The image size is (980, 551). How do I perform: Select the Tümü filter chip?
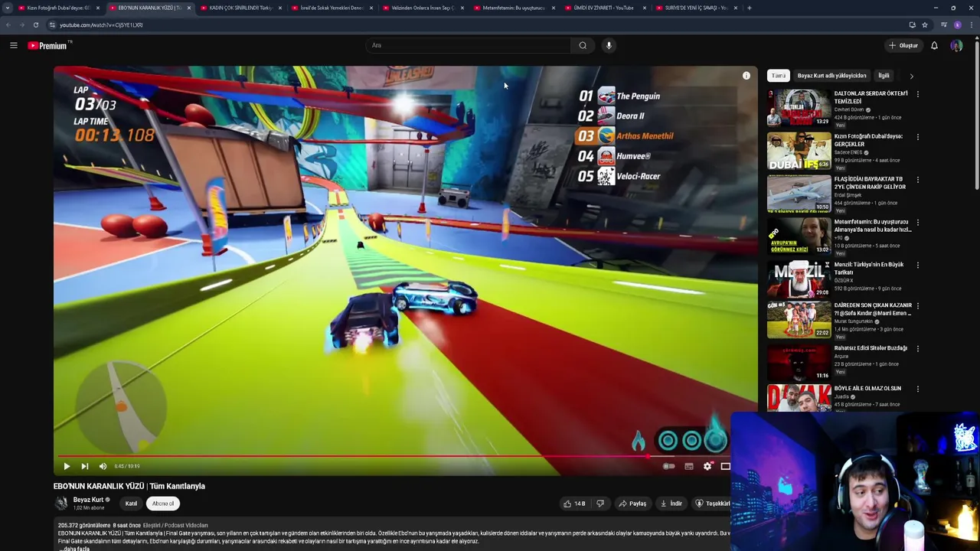pos(779,76)
